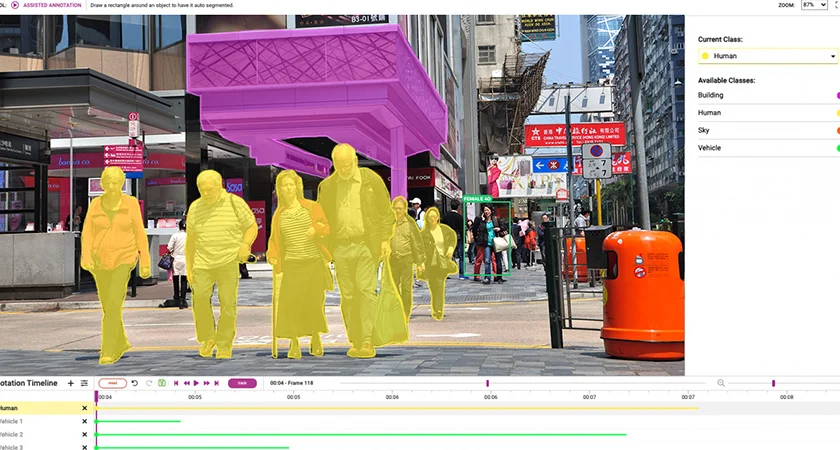Click the Vehicle 2 green track bar
Viewport: 840px width, 450px height.
click(361, 434)
